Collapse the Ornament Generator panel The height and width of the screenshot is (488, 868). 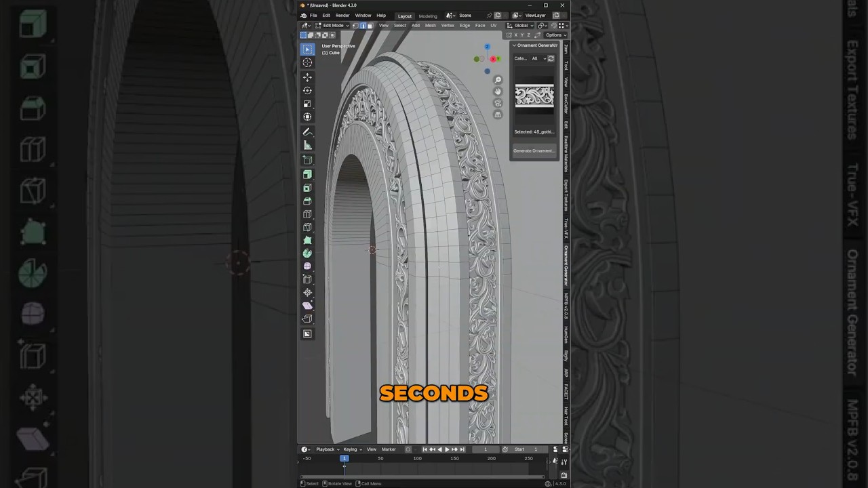click(514, 45)
